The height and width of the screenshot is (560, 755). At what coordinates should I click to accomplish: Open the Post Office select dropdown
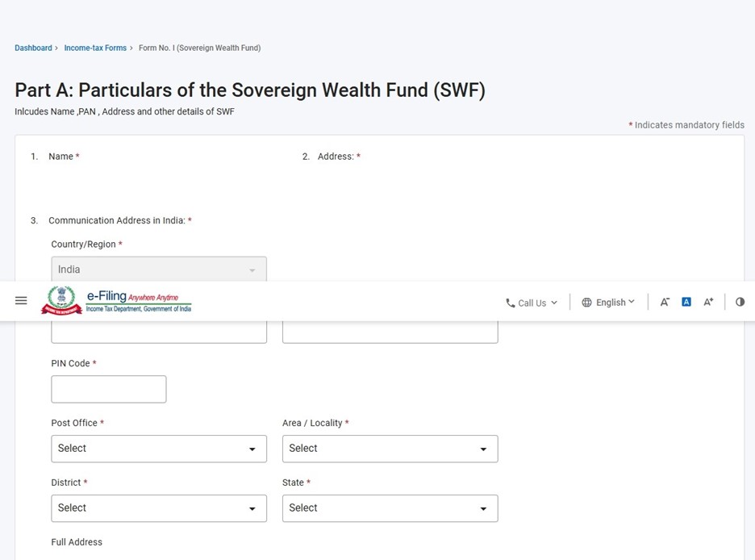[x=159, y=449]
